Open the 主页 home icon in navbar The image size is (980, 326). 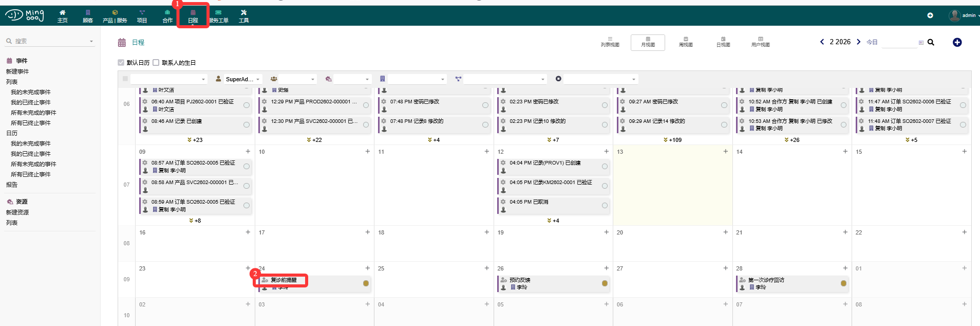click(x=62, y=16)
